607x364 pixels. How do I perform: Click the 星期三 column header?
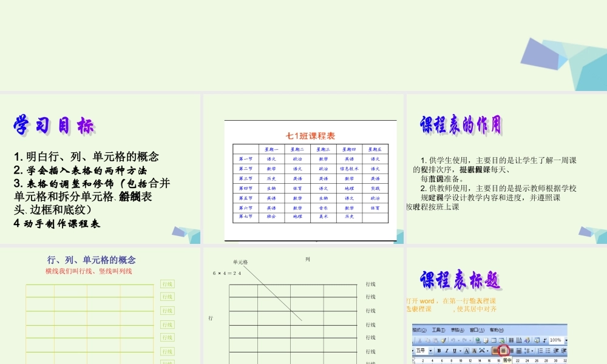(324, 149)
